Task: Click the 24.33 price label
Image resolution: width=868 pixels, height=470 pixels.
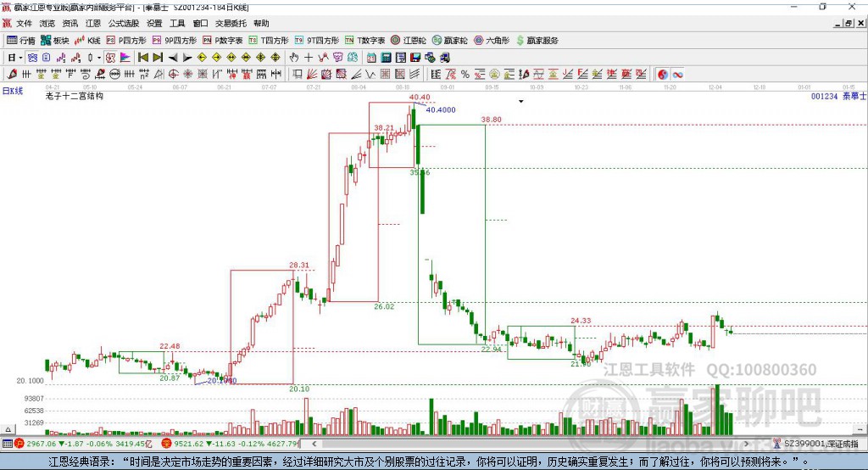Action: pos(581,321)
